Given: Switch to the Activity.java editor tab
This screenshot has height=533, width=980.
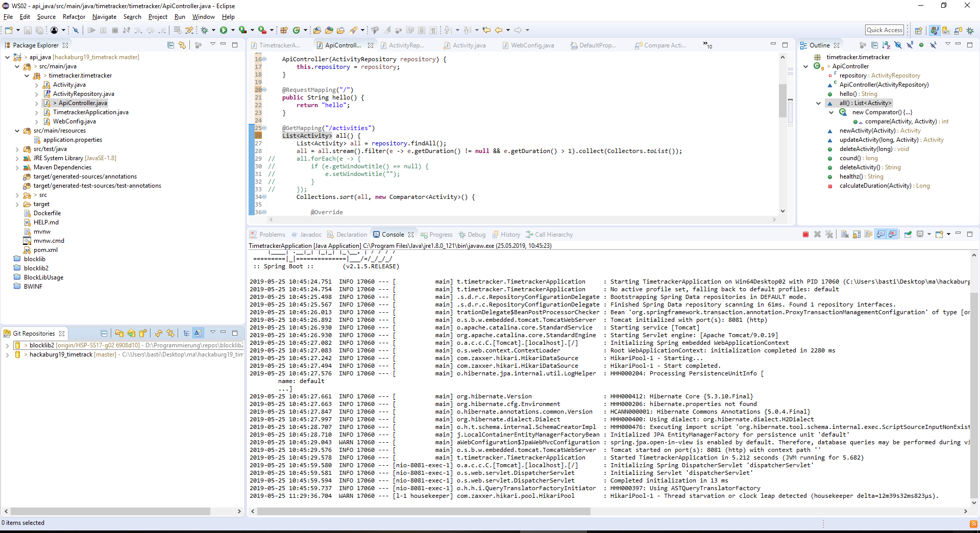Looking at the screenshot, I should tap(469, 45).
